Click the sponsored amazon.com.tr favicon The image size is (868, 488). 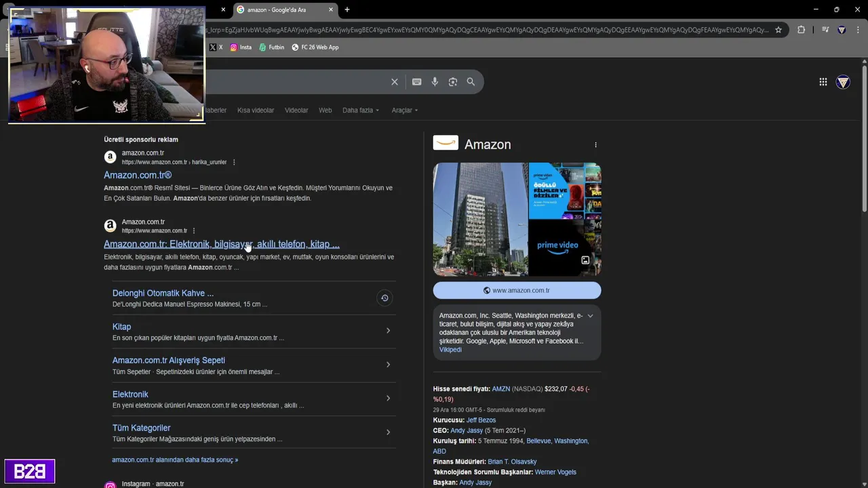[110, 157]
